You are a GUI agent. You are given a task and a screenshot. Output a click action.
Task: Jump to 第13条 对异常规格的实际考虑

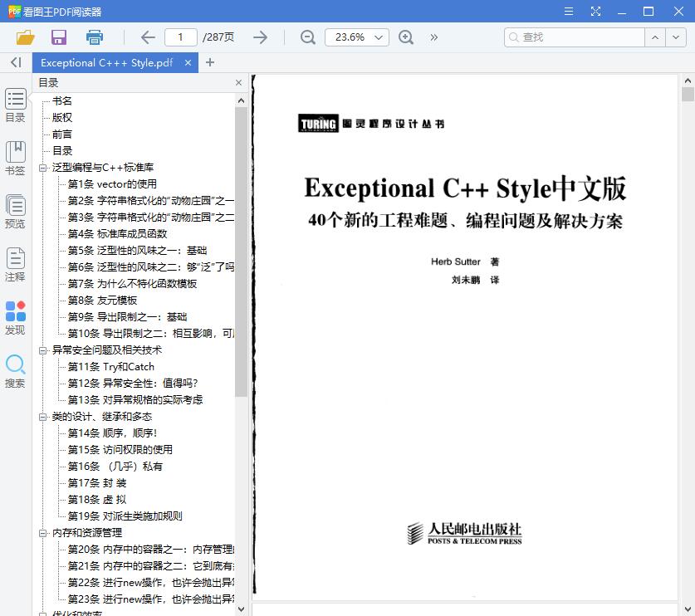pos(135,400)
